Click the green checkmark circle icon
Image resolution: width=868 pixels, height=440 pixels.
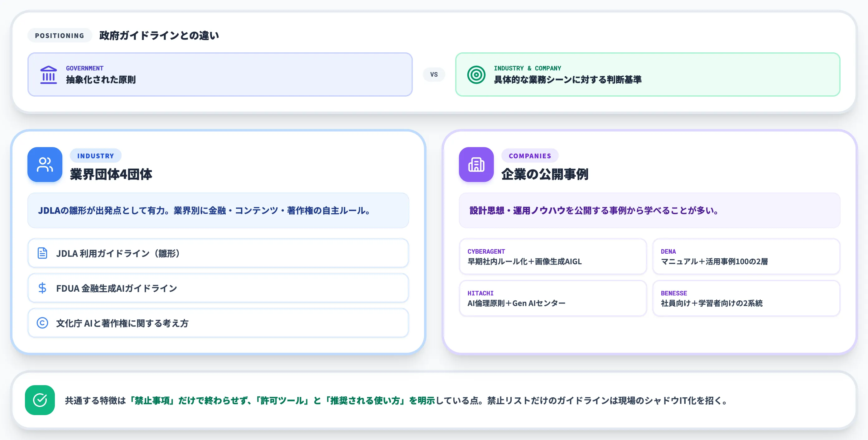coord(40,400)
